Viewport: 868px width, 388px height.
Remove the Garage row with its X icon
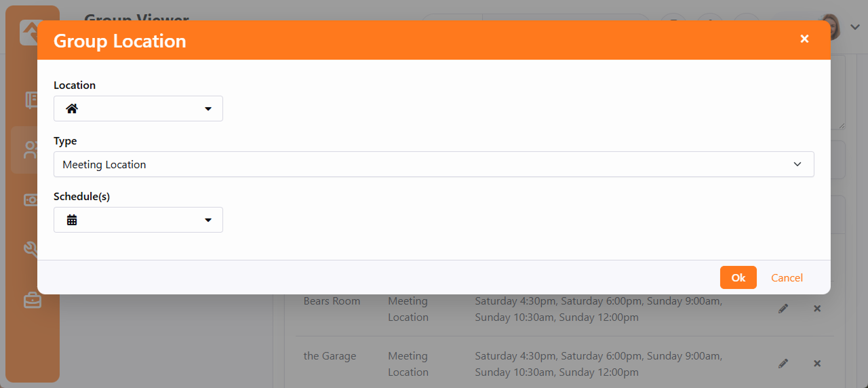point(817,364)
